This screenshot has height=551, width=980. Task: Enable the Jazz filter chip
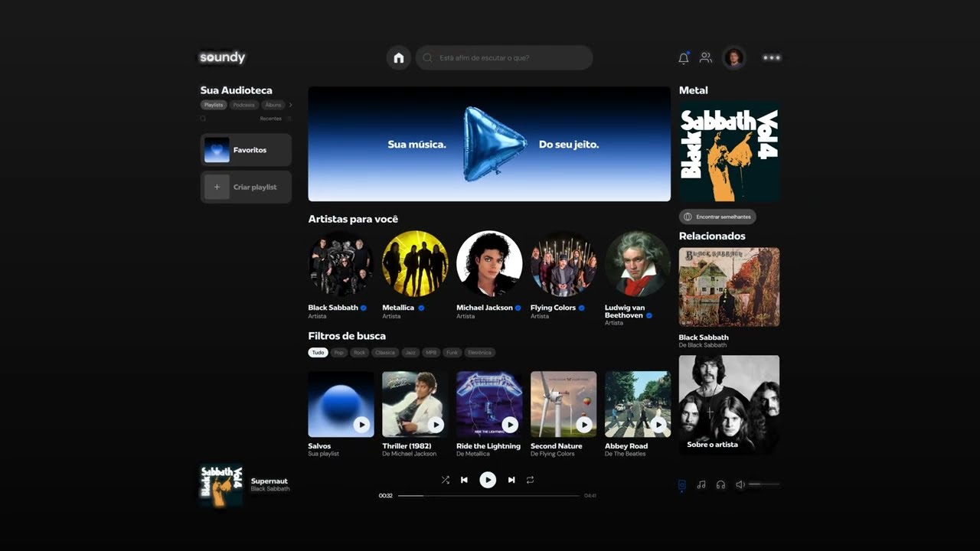tap(410, 353)
